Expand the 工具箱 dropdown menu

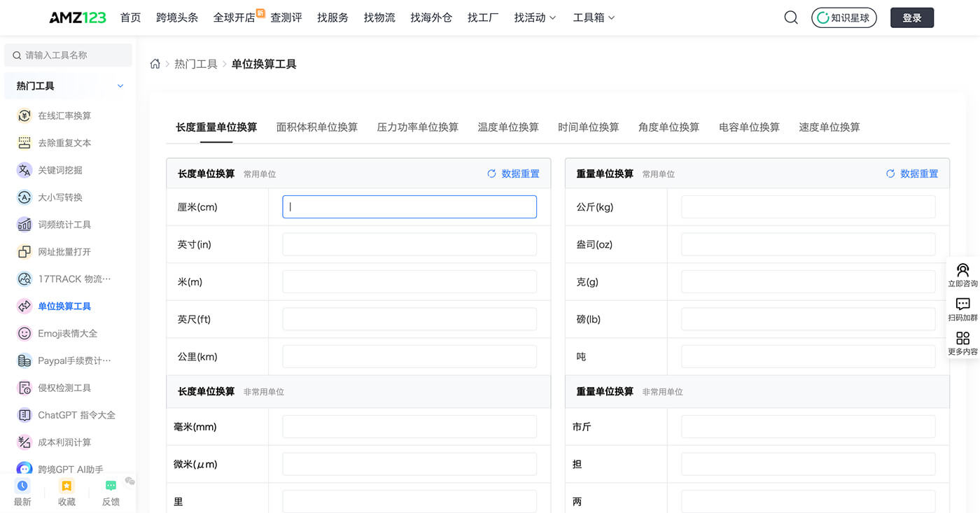[x=594, y=17]
